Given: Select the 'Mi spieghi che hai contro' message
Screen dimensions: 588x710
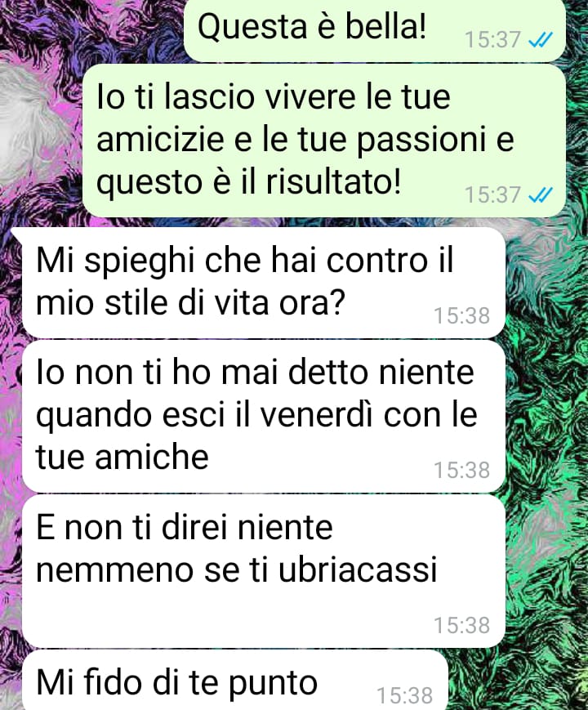Looking at the screenshot, I should [x=264, y=282].
